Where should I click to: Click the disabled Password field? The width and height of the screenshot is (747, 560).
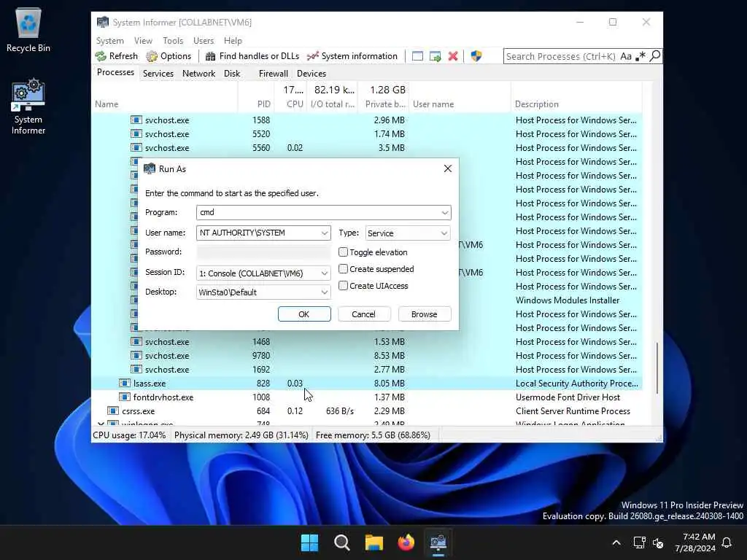[x=263, y=252]
